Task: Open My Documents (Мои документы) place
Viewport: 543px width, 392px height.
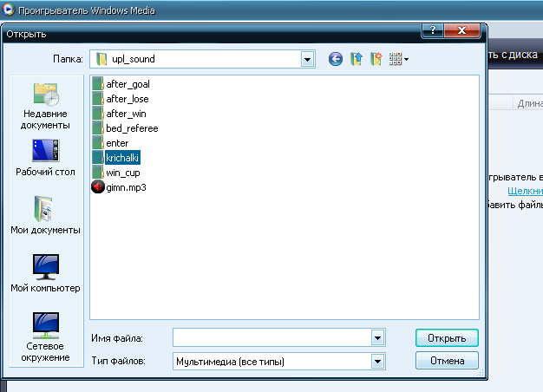Action: point(45,215)
